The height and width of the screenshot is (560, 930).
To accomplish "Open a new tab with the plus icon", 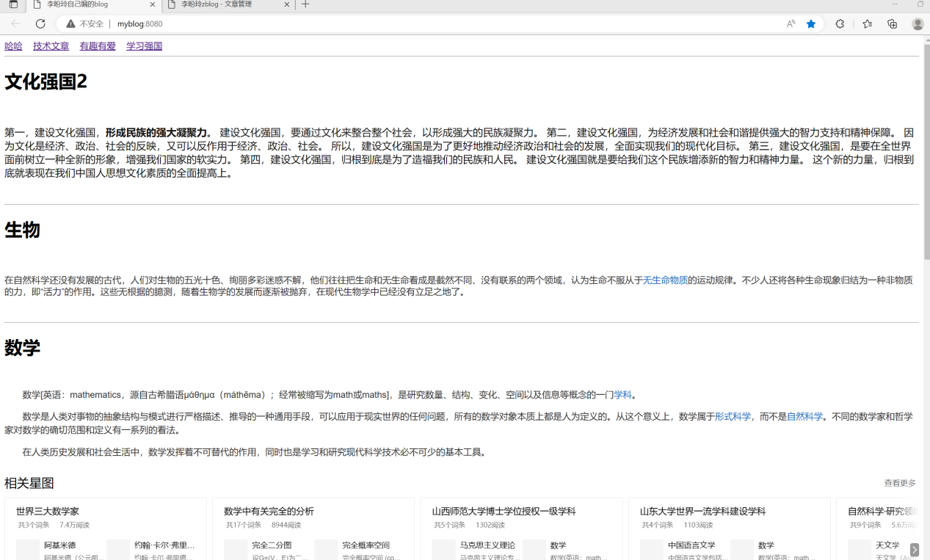I will tap(305, 5).
